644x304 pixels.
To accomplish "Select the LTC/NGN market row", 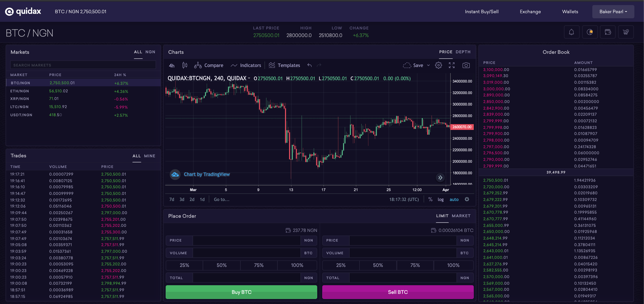I will click(83, 107).
